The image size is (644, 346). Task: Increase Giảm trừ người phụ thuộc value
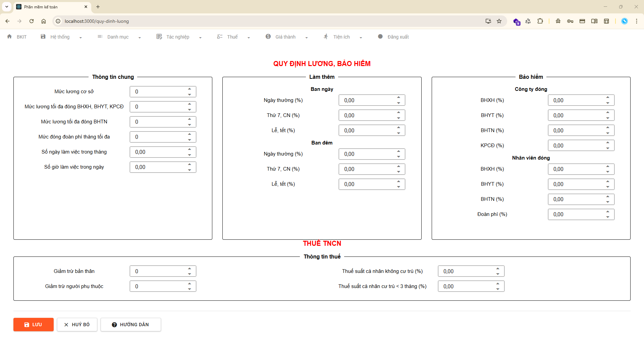[x=190, y=284]
